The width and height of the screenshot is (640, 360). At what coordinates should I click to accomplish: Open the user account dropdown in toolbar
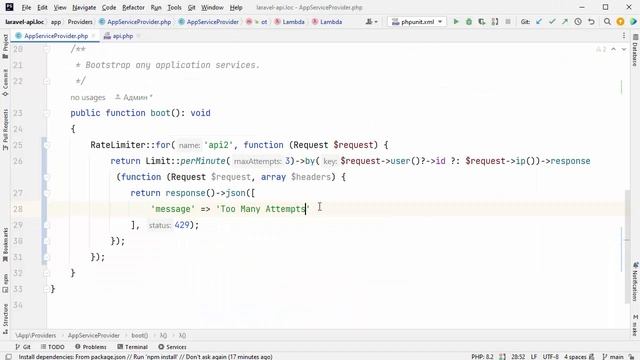pyautogui.click(x=371, y=22)
